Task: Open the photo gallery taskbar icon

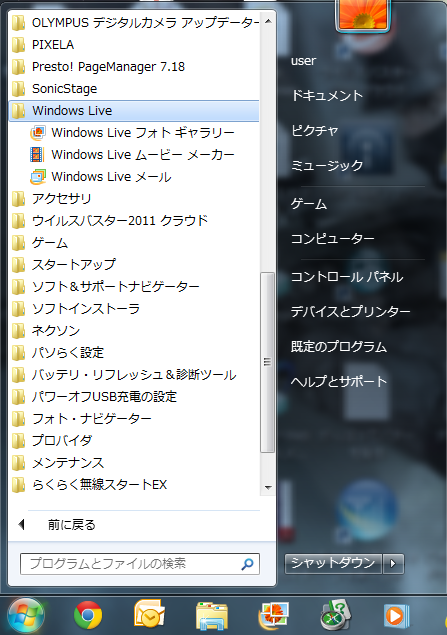Action: [274, 615]
